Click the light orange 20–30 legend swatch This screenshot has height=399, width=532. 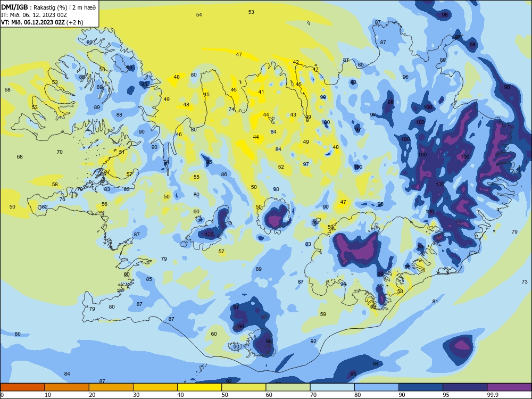tap(111, 387)
